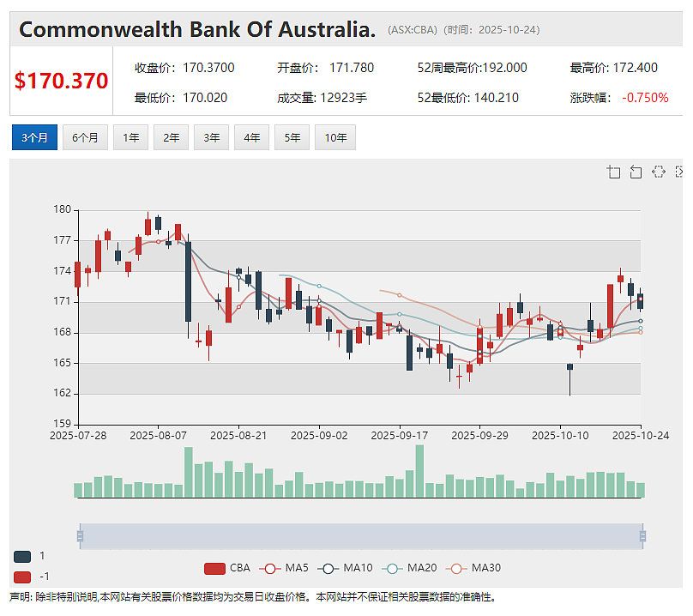Click the large red $170.370 price
Screen dimensions: 693x616
[x=62, y=81]
